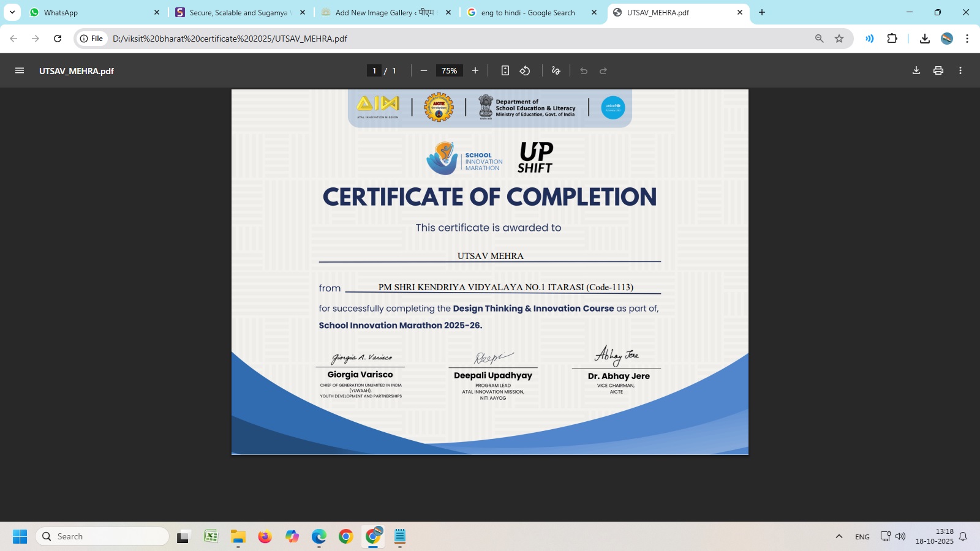Expand the tab search dropdown

(12, 12)
